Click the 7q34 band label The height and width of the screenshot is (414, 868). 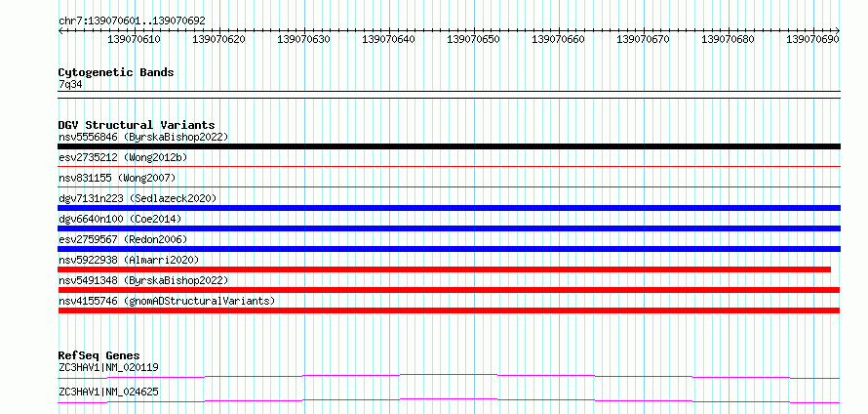71,84
